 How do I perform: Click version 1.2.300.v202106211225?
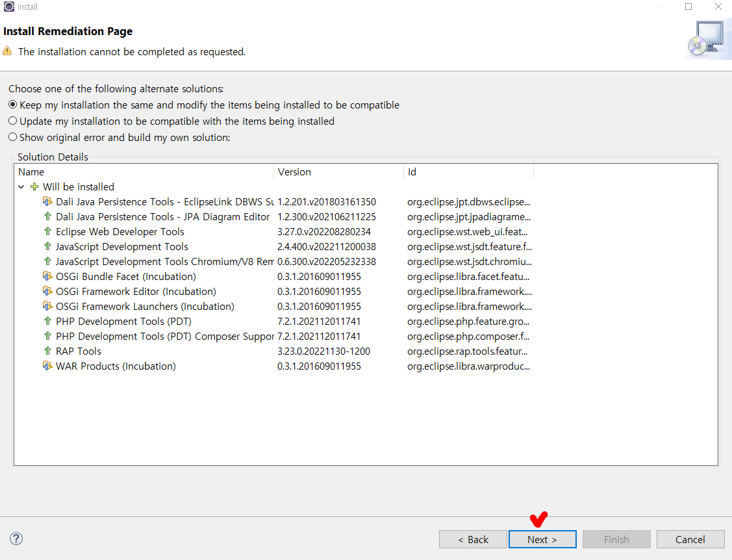click(327, 217)
